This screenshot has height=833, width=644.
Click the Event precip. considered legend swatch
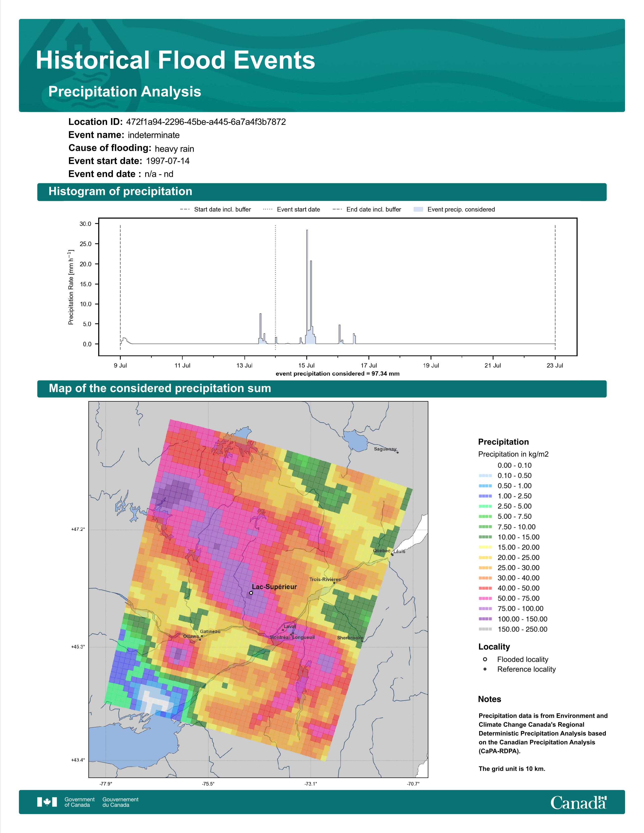418,210
